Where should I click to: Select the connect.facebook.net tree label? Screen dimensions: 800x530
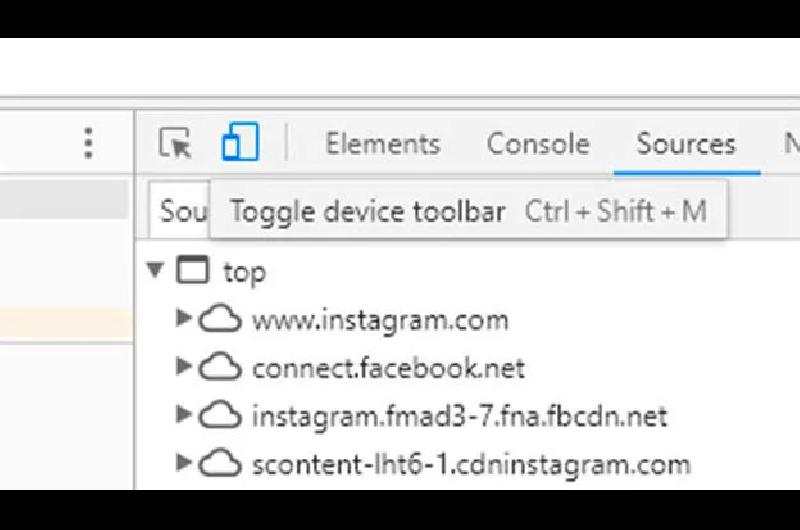pos(388,368)
